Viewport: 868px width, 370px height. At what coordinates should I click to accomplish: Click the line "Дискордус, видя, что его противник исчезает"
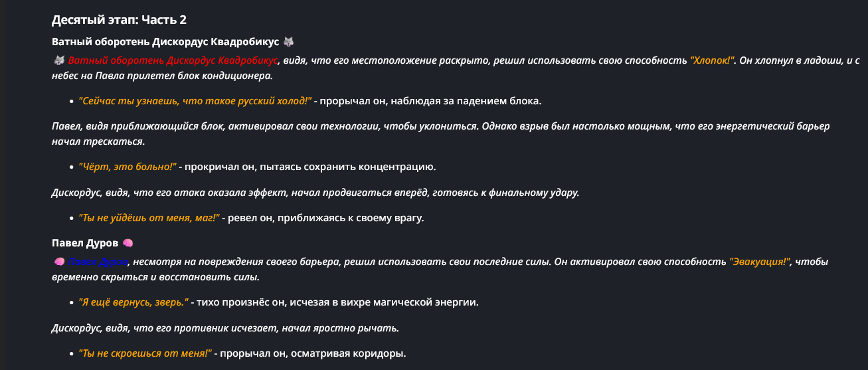coord(225,328)
